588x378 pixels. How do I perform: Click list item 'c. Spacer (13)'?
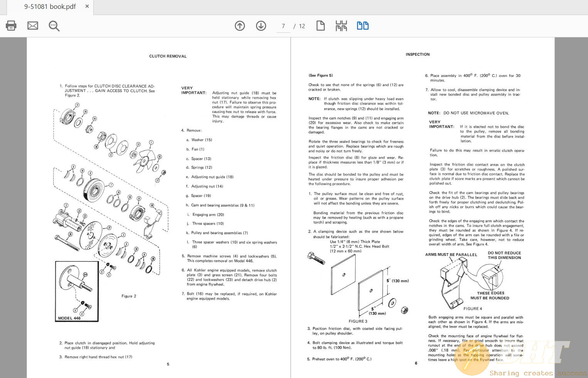199,159
